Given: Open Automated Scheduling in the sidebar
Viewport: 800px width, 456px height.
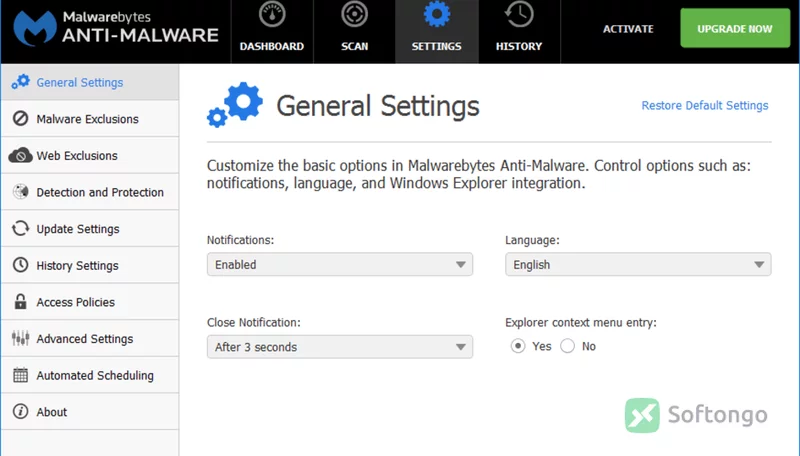Looking at the screenshot, I should click(x=90, y=375).
